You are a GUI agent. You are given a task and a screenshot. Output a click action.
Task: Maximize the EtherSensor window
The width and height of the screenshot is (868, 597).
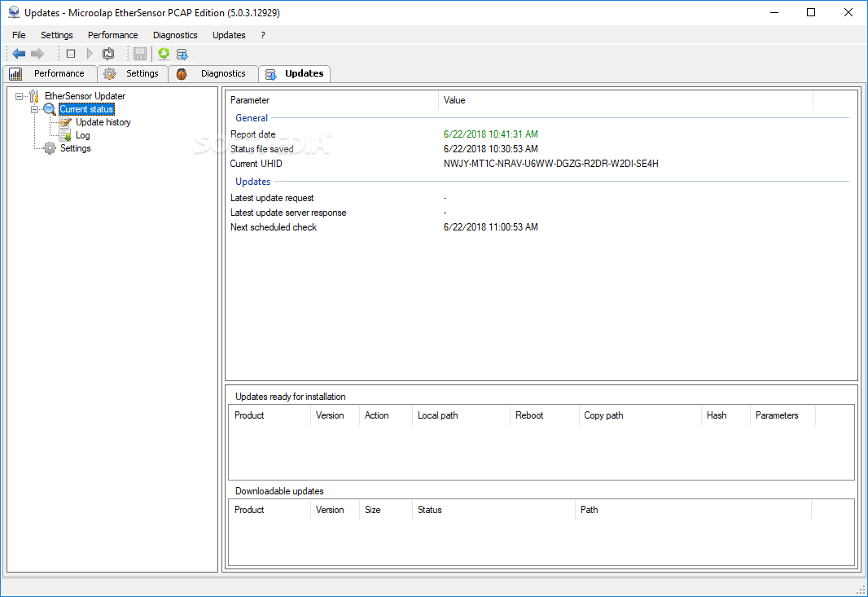click(x=811, y=12)
